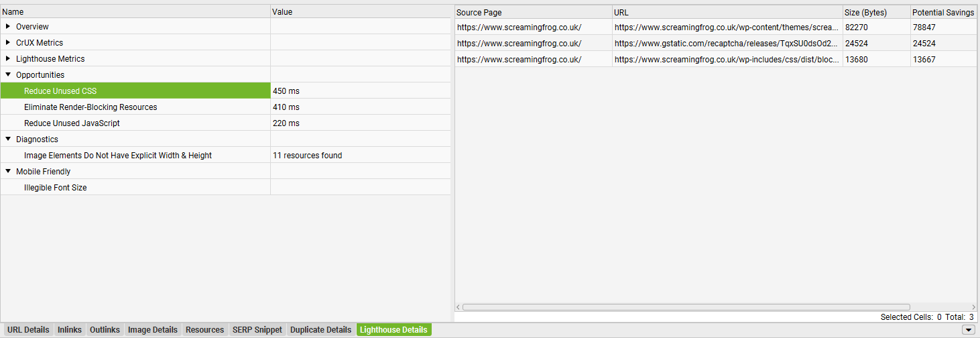
Task: Click the source page cell in the 13680 row
Action: pos(534,60)
